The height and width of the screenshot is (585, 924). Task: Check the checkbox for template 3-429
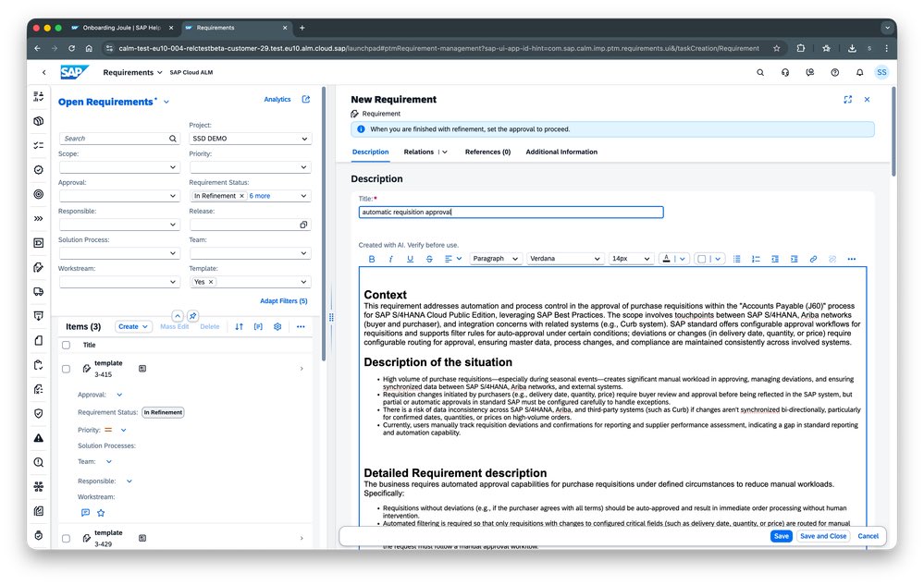[x=65, y=538]
